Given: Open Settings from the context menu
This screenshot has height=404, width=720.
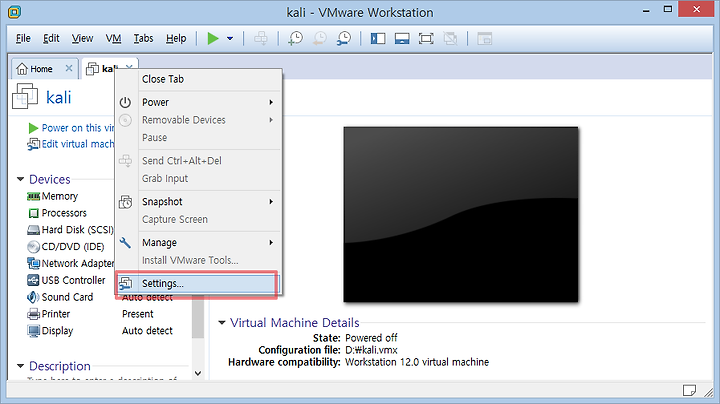Looking at the screenshot, I should (x=197, y=284).
